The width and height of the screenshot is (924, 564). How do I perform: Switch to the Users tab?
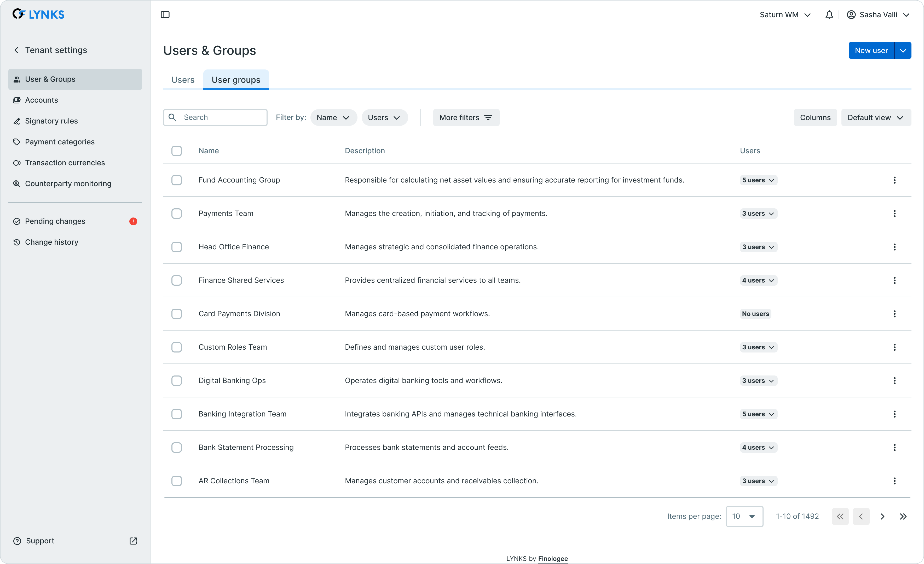click(183, 80)
